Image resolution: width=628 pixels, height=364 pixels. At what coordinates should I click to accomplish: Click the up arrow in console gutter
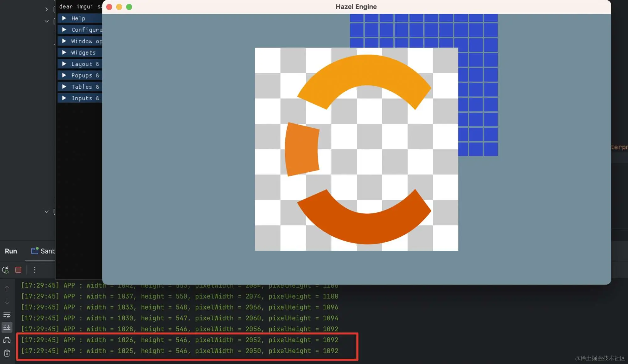[x=7, y=288]
